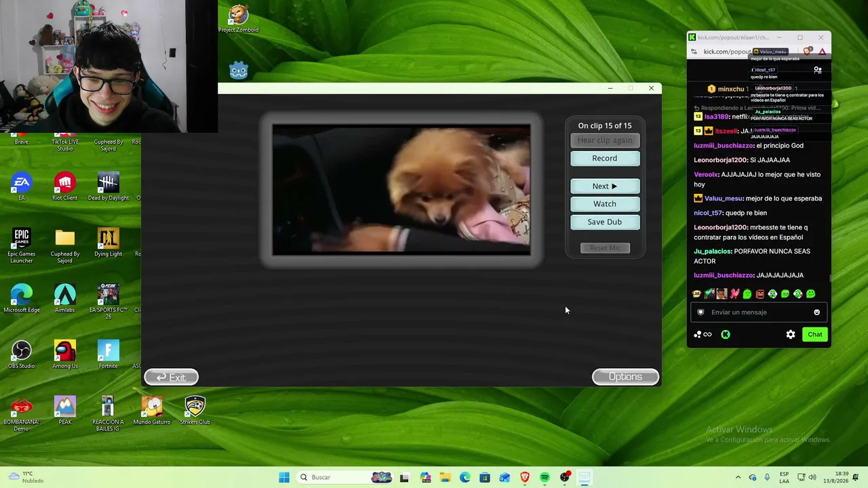
Task: Launch PEAK game shortcut
Action: point(65,411)
